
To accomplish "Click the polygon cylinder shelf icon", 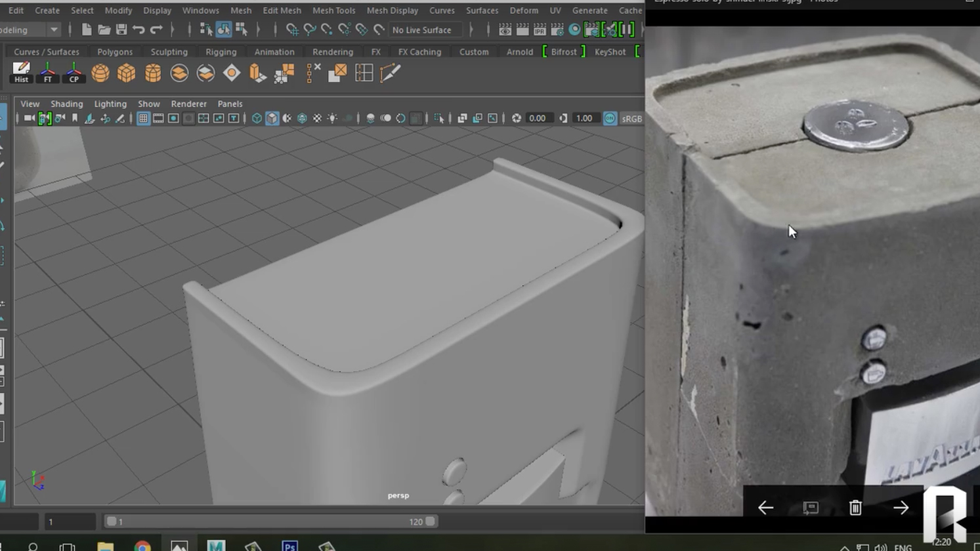I will (x=153, y=73).
